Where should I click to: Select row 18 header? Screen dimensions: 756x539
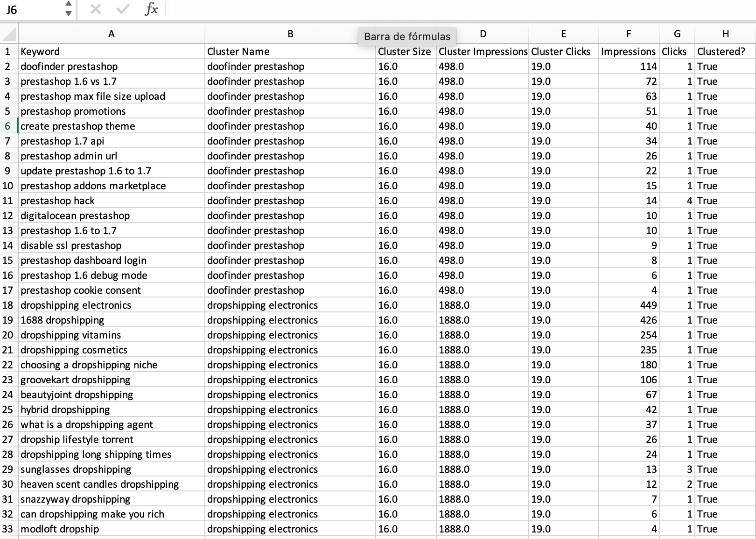8,305
